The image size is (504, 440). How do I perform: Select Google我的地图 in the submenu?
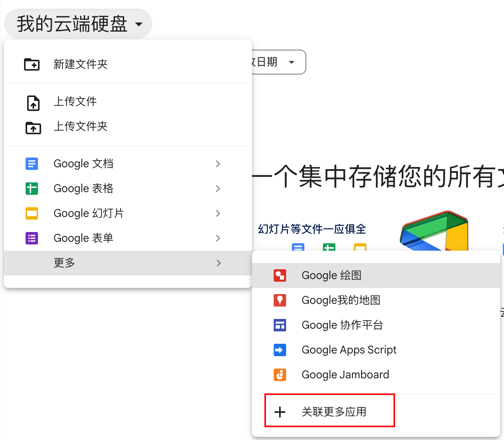[376, 300]
